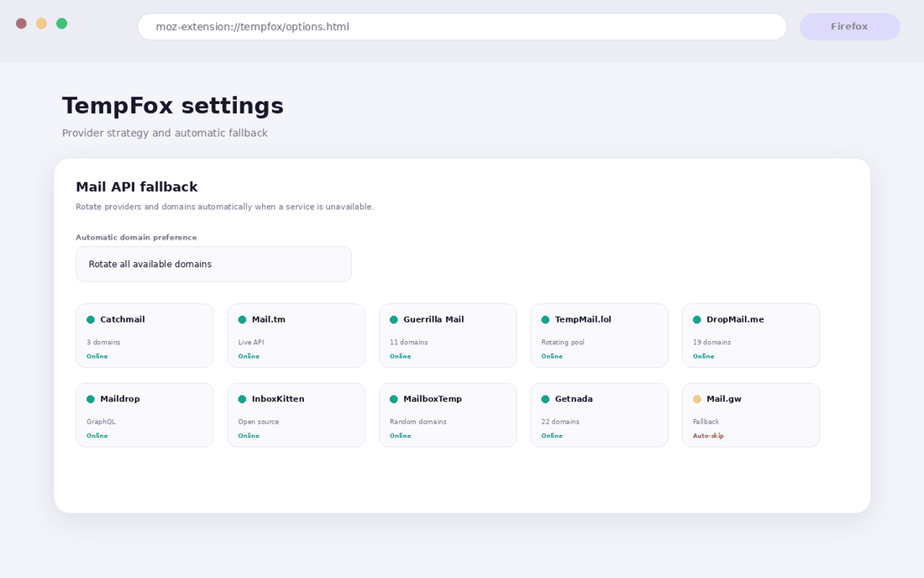This screenshot has width=924, height=578.
Task: Click the 'GraphQL' label under Maildrop
Action: (x=102, y=422)
